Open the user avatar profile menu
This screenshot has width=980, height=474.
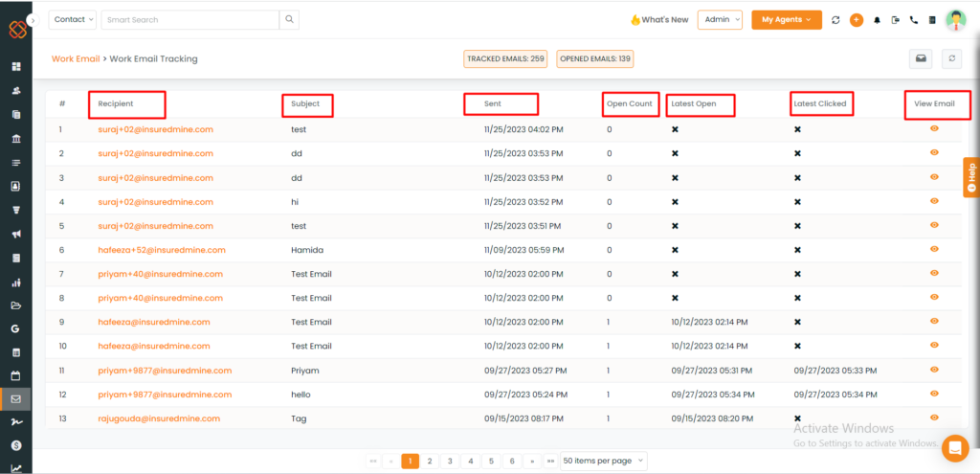click(x=956, y=20)
